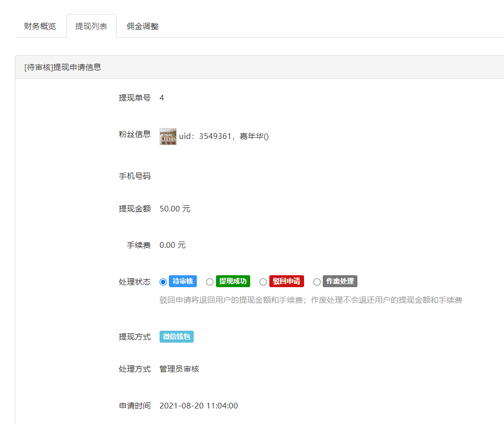Click the green 提现成功 label
This screenshot has width=504, height=424.
coord(233,281)
